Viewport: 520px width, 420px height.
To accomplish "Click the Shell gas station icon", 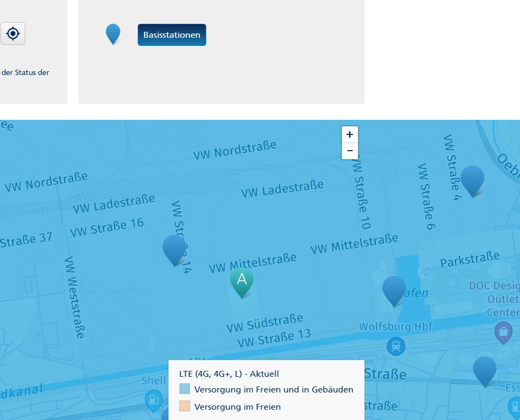I will click(x=153, y=401).
